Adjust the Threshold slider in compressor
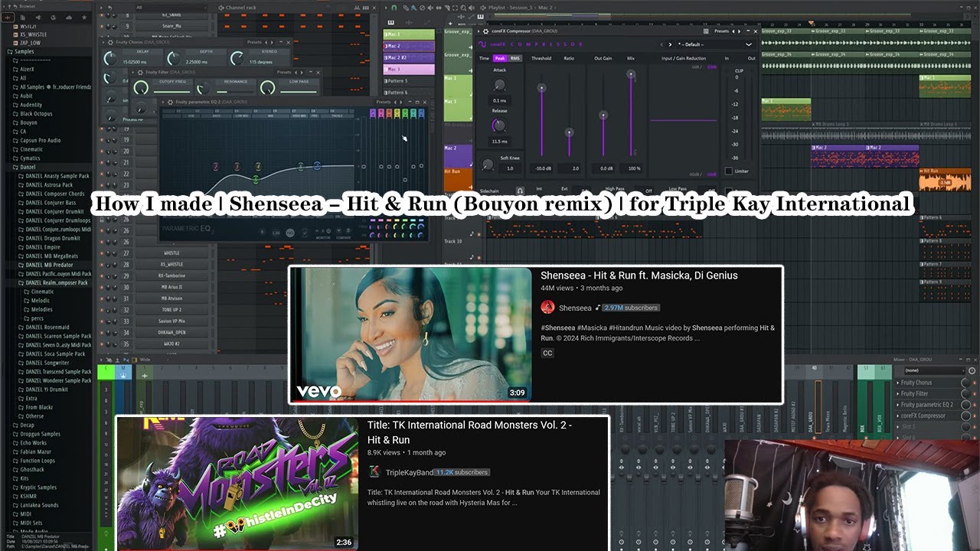 [x=542, y=88]
